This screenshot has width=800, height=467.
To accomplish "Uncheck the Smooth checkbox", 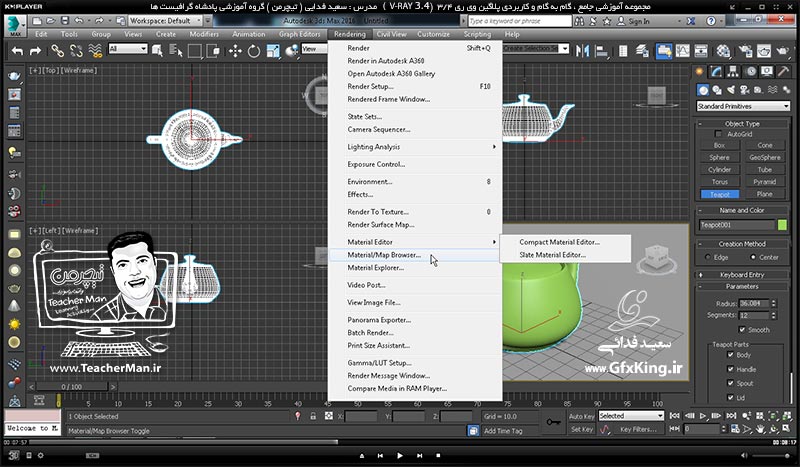I will click(742, 330).
